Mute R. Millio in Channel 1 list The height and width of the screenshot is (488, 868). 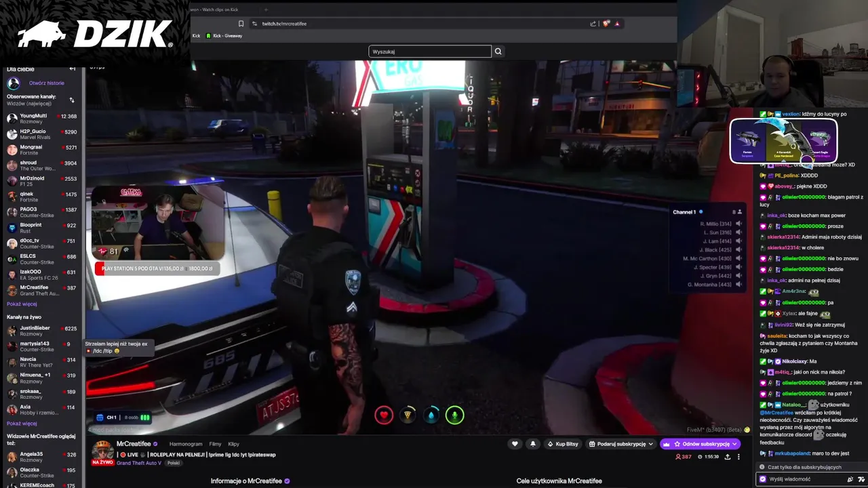(738, 224)
